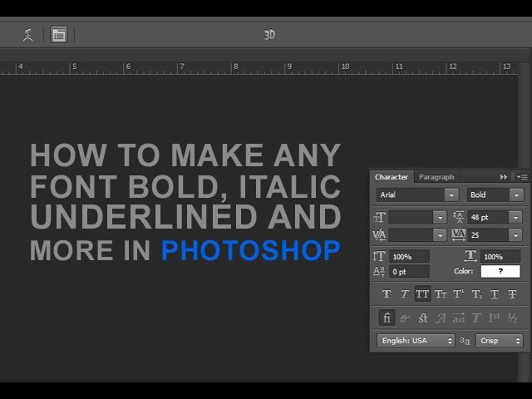Click the UNDERLINED AND text line
The height and width of the screenshot is (399, 532).
[185, 216]
